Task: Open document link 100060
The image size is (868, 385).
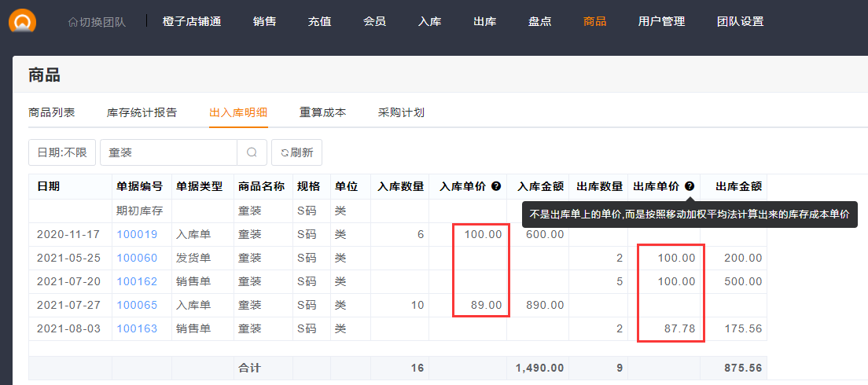Action: 137,258
